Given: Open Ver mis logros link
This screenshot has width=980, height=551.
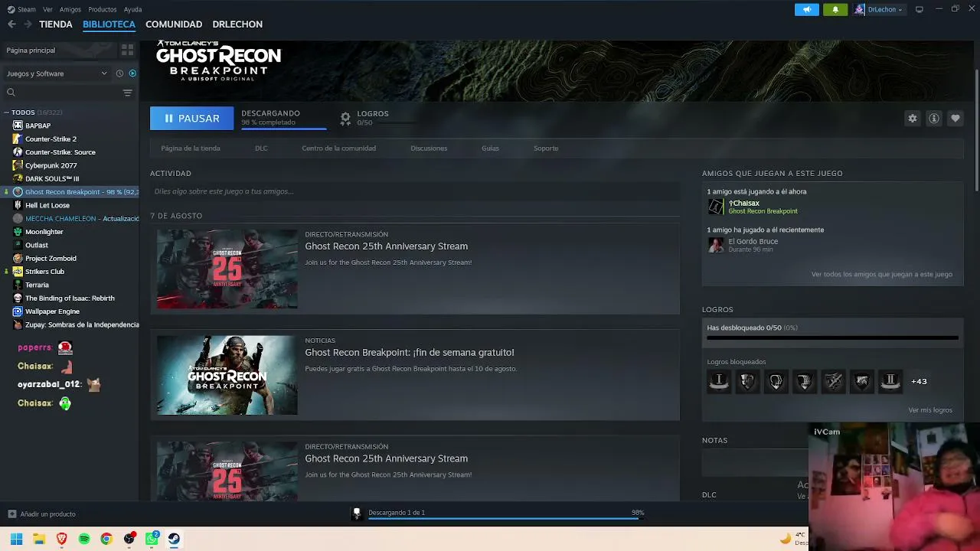Looking at the screenshot, I should (x=930, y=410).
